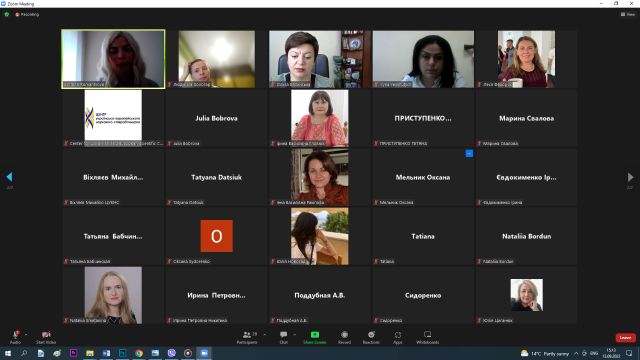This screenshot has height=360, width=640.
Task: Click the Record button in toolbar
Action: 344,337
